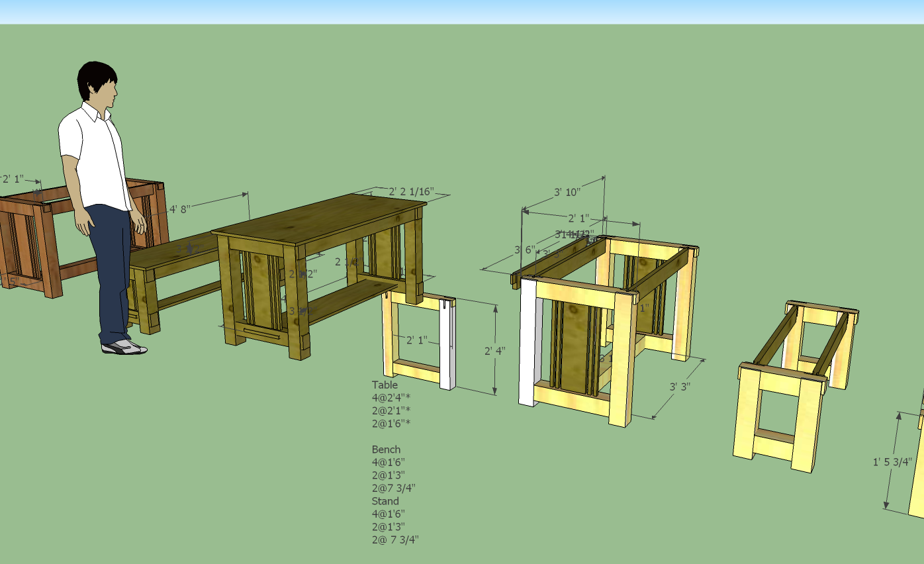Select the "Table" heading in the cut list
924x564 pixels.
tap(385, 385)
